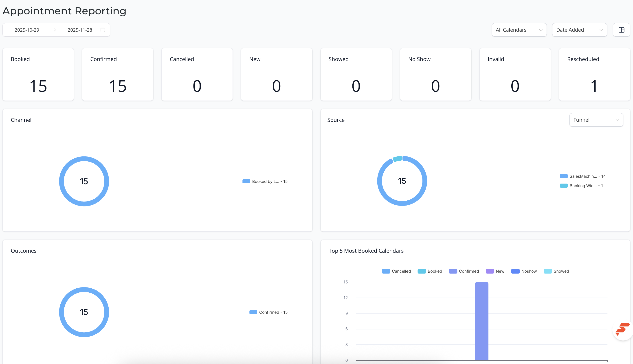The image size is (633, 364).
Task: Click the end date 2025-11-28 field
Action: tap(80, 30)
